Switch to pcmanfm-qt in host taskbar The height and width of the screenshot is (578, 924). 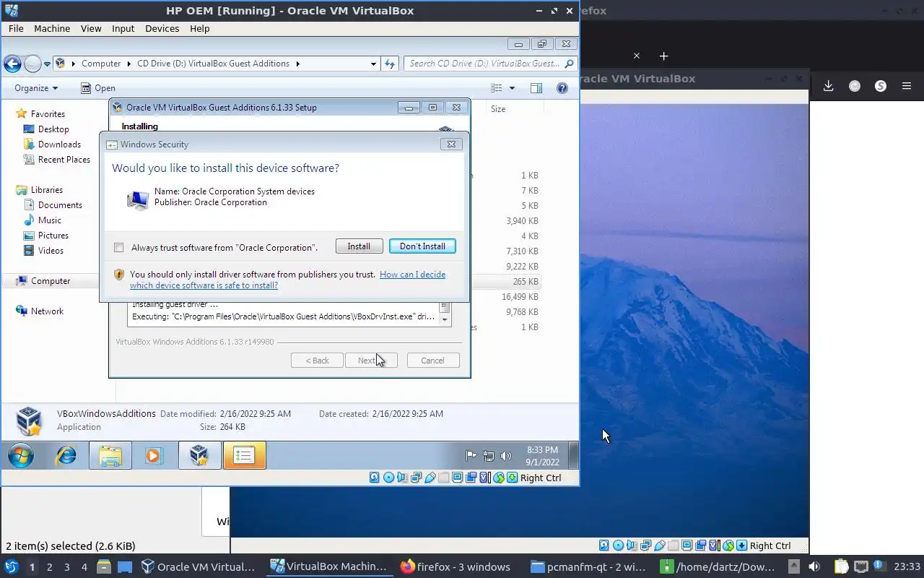(x=588, y=566)
